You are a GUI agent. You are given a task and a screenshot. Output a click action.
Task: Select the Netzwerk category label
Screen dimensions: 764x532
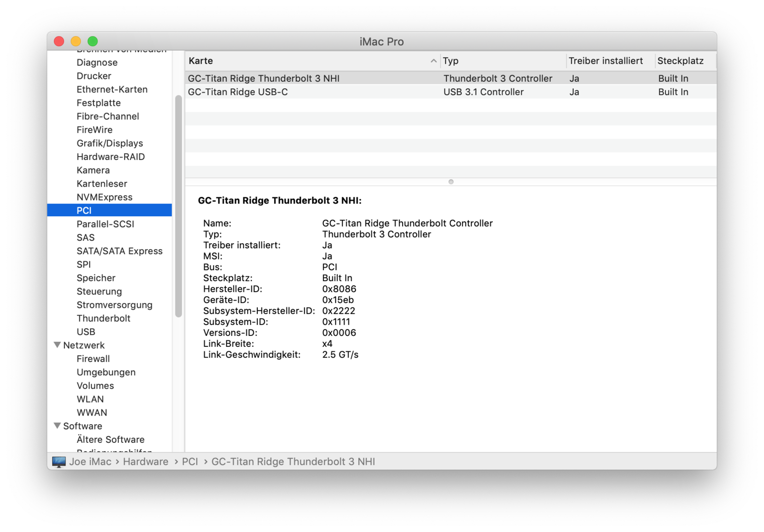84,345
